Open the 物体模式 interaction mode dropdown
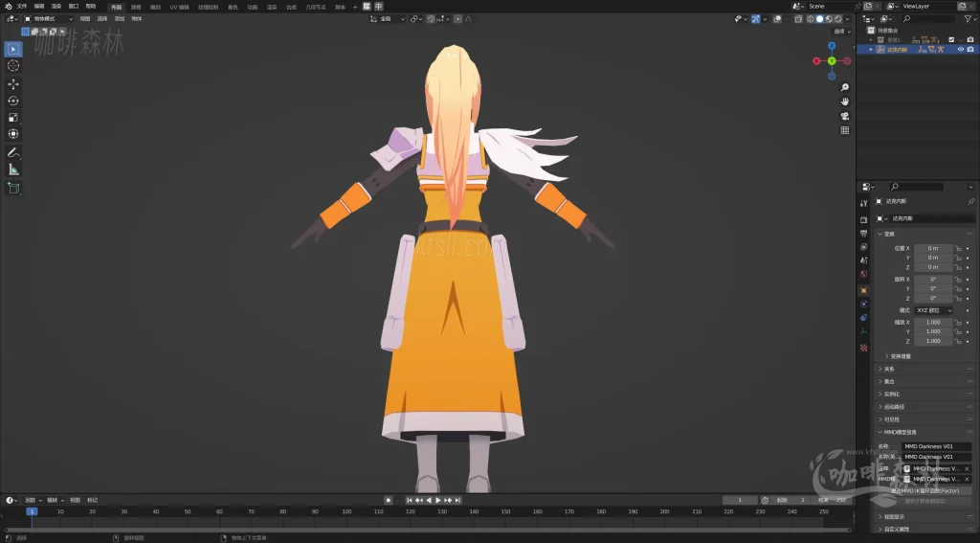This screenshot has width=980, height=543. (x=48, y=19)
